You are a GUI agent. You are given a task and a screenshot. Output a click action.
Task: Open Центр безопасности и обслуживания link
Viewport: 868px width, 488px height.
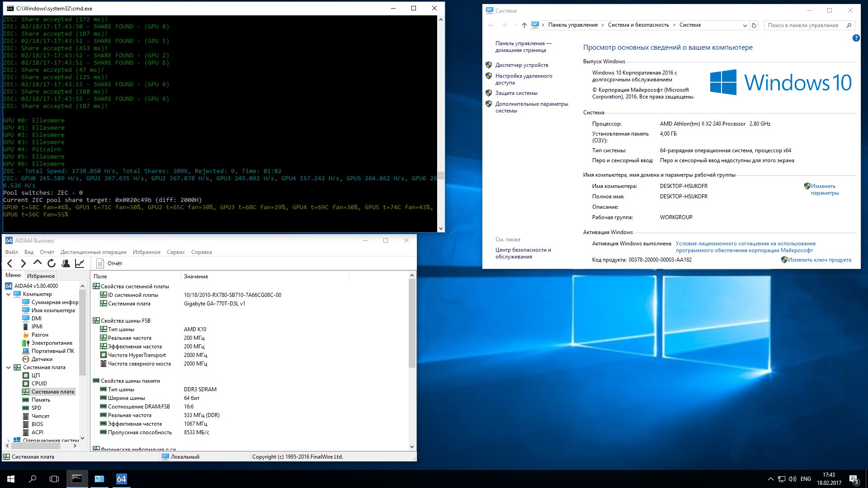pyautogui.click(x=523, y=253)
